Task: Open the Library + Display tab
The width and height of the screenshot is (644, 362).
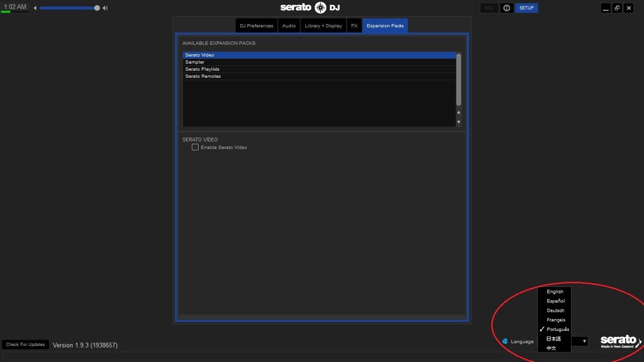Action: [x=323, y=26]
